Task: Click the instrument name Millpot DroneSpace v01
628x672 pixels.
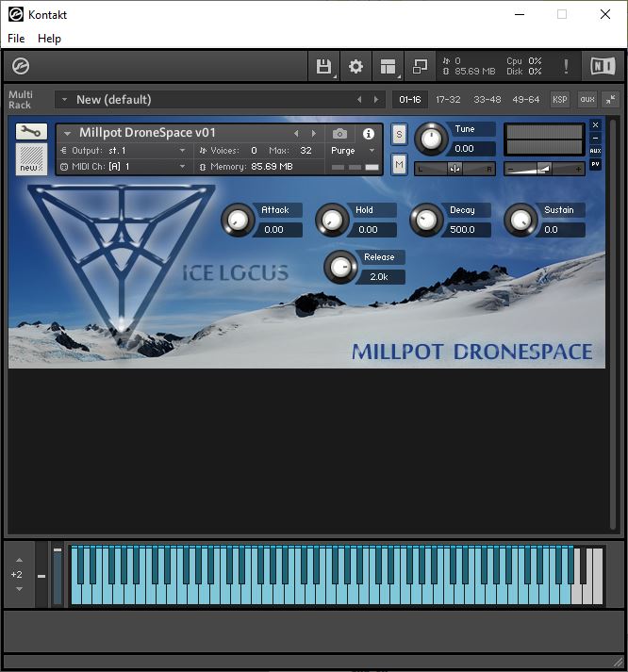Action: coord(147,133)
